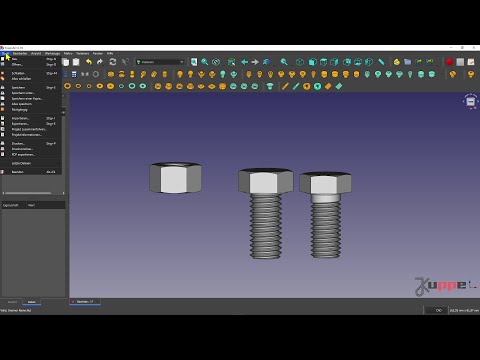Click the horizontal scrollbar in the left panel
The height and width of the screenshot is (360, 480).
(28, 193)
